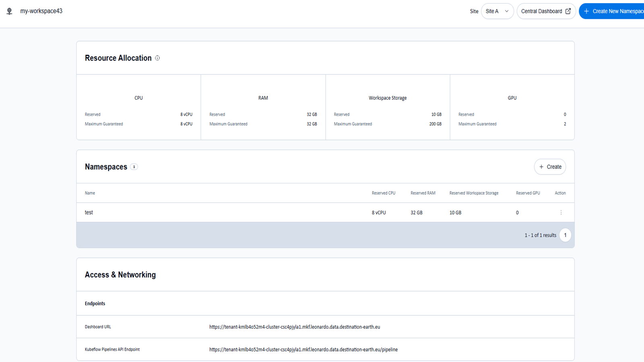This screenshot has width=644, height=362.
Task: Click the Action column header
Action: tap(560, 193)
